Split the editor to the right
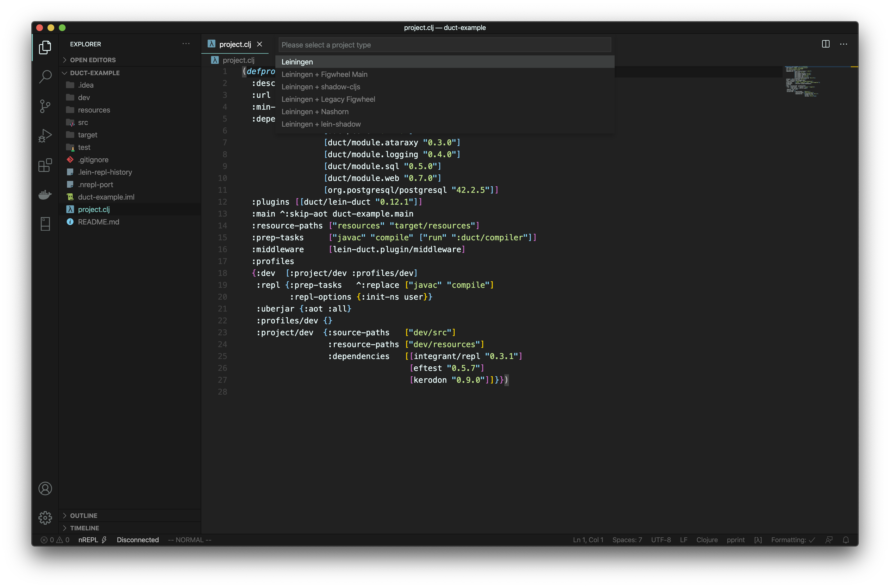This screenshot has width=890, height=588. (826, 44)
